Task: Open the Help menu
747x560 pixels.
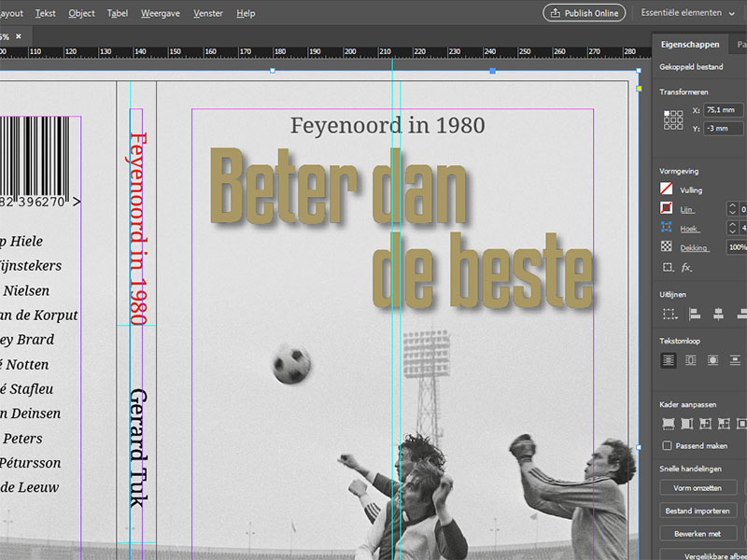Action: click(x=246, y=13)
